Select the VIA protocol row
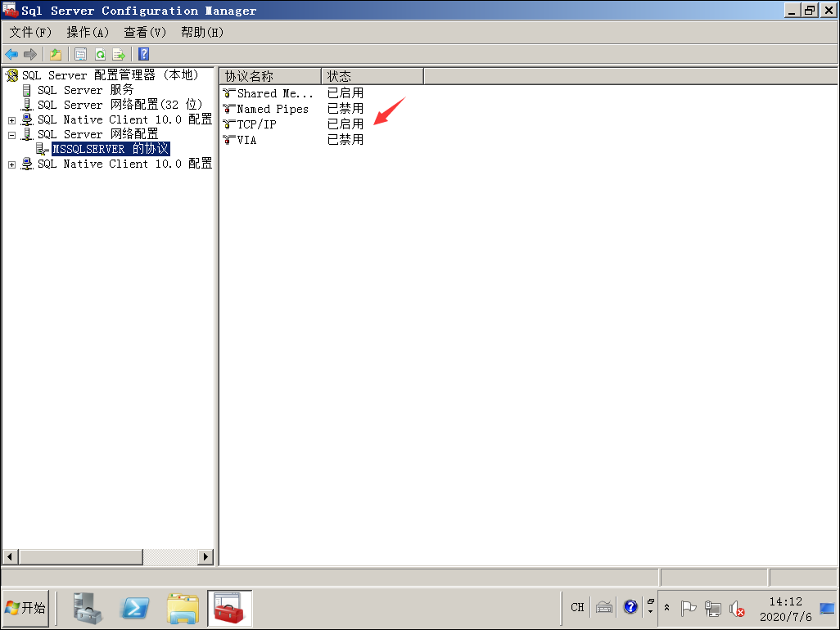The height and width of the screenshot is (630, 840). [x=247, y=140]
